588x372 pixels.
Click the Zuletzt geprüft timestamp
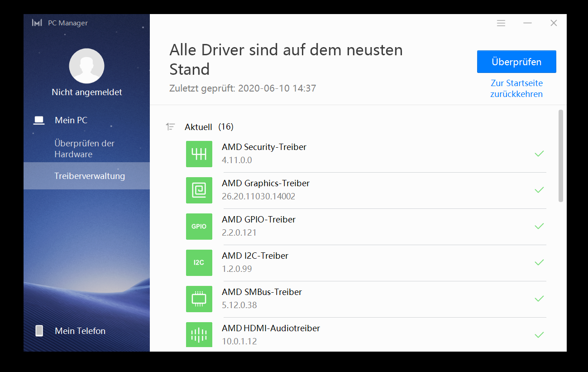click(x=243, y=88)
